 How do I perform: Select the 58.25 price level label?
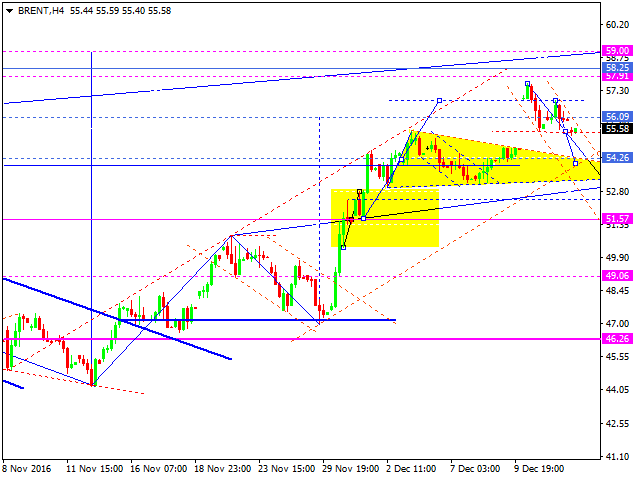click(617, 67)
